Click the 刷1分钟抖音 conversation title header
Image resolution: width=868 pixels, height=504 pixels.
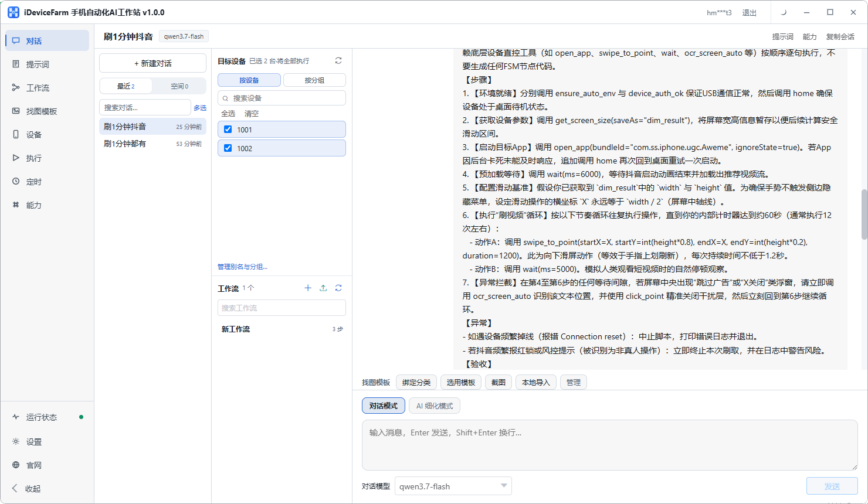(128, 36)
